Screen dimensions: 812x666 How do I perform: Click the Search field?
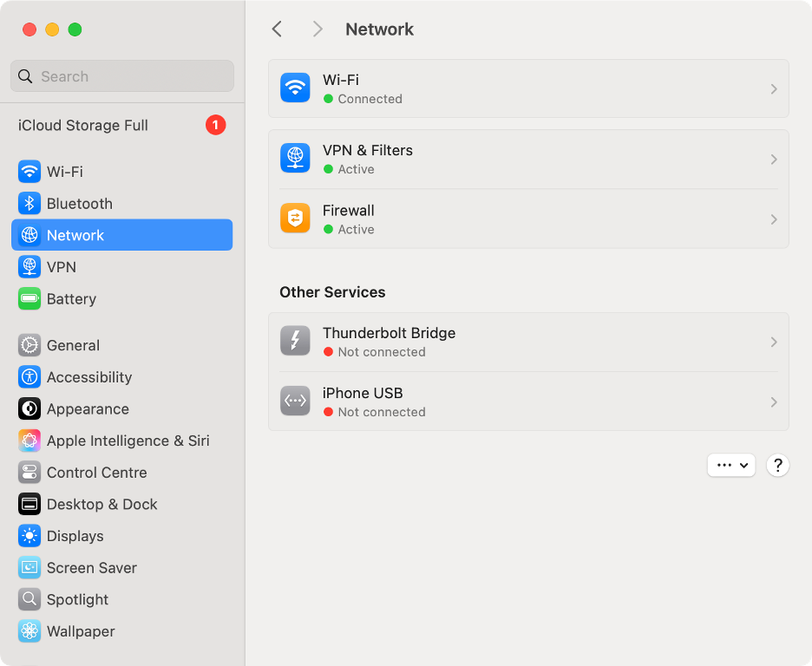(121, 76)
